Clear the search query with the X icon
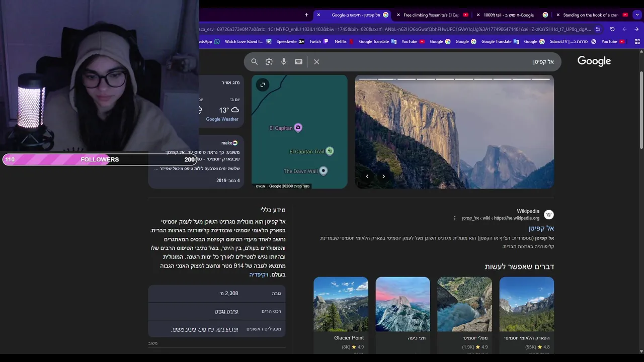 point(316,62)
